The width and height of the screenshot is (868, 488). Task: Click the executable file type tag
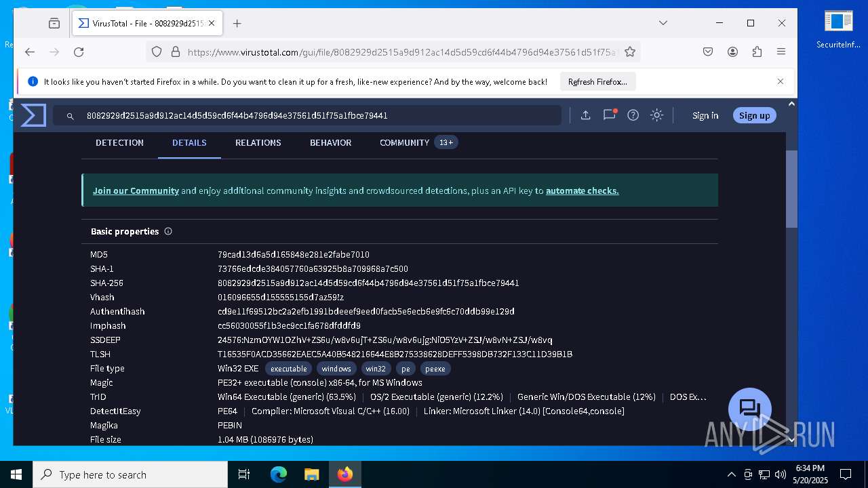289,369
